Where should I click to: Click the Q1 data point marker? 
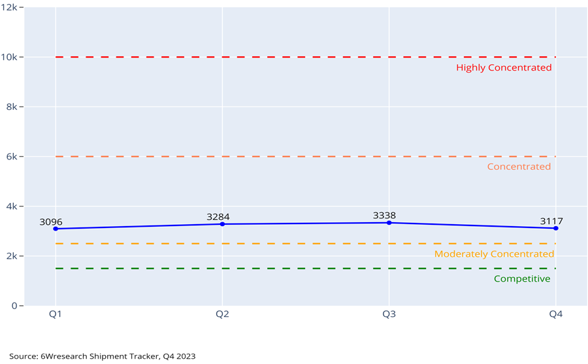pyautogui.click(x=56, y=229)
